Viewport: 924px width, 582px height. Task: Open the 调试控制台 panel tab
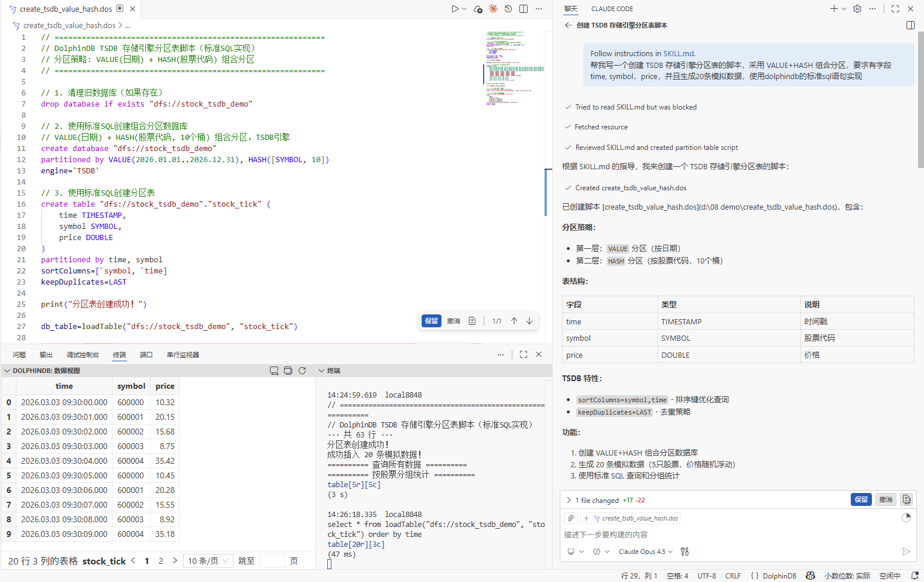pos(83,355)
